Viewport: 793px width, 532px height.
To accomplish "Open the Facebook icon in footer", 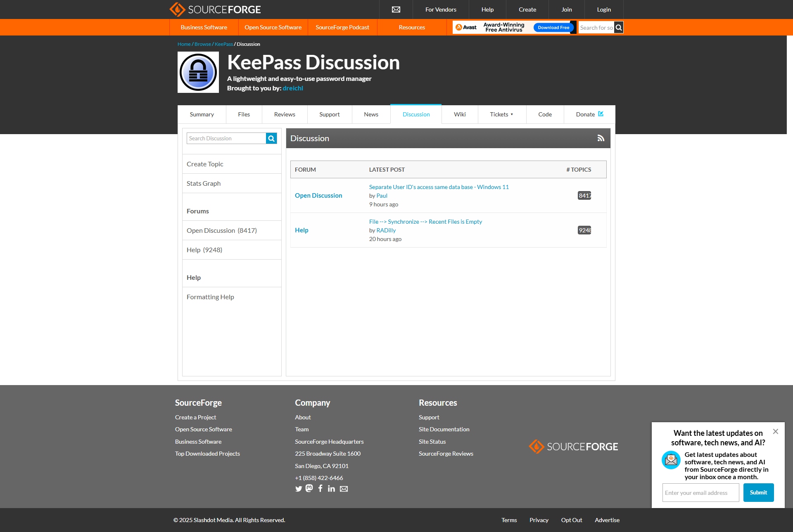I will 320,489.
